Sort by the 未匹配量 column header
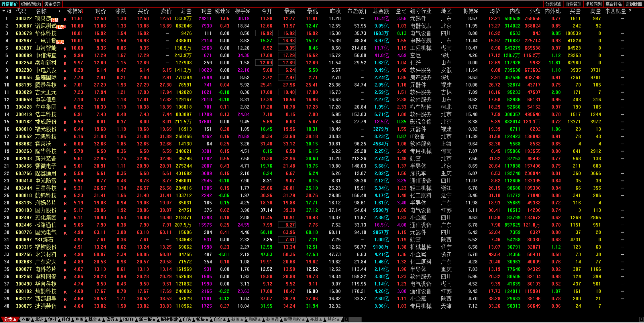The image size is (644, 323). (615, 11)
